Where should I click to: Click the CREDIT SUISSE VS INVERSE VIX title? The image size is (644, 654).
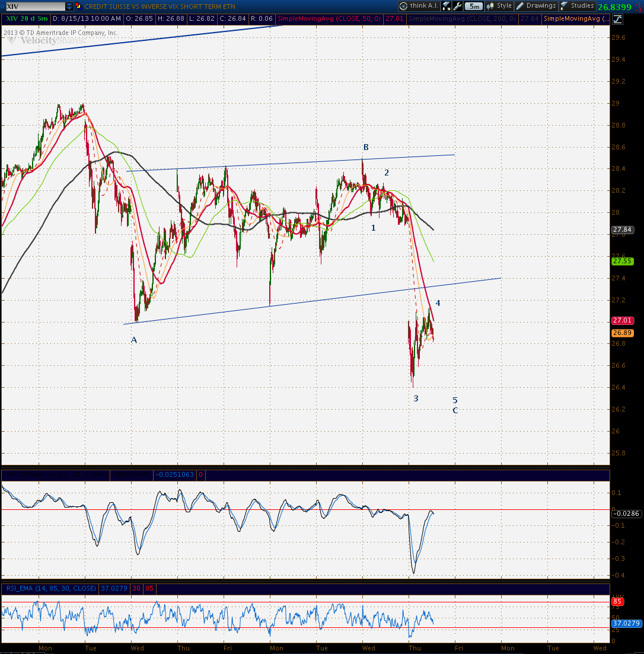(x=160, y=7)
